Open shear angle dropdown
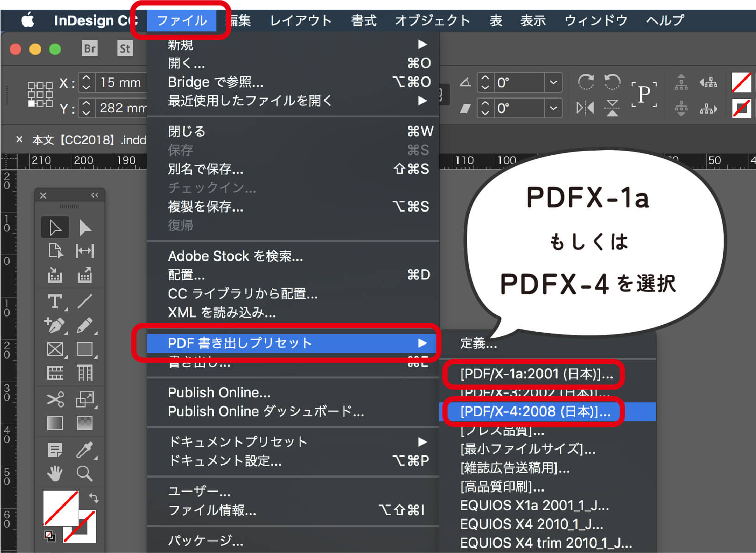The width and height of the screenshot is (756, 553). pyautogui.click(x=553, y=109)
